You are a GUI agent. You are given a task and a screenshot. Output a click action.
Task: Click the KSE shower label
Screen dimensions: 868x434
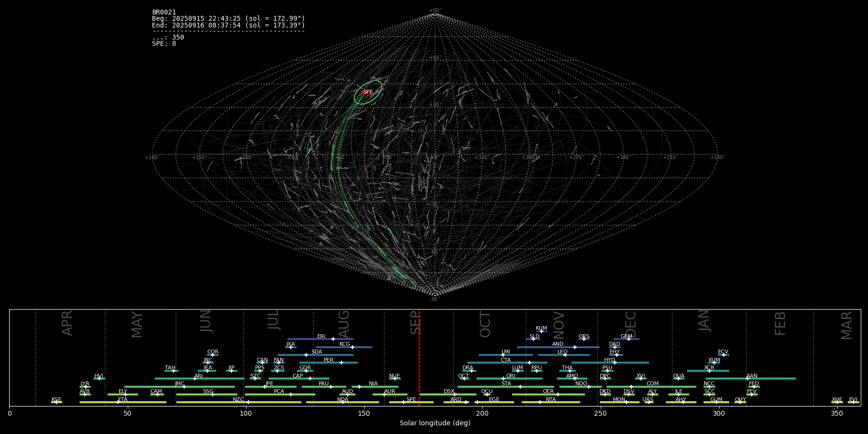pos(56,399)
